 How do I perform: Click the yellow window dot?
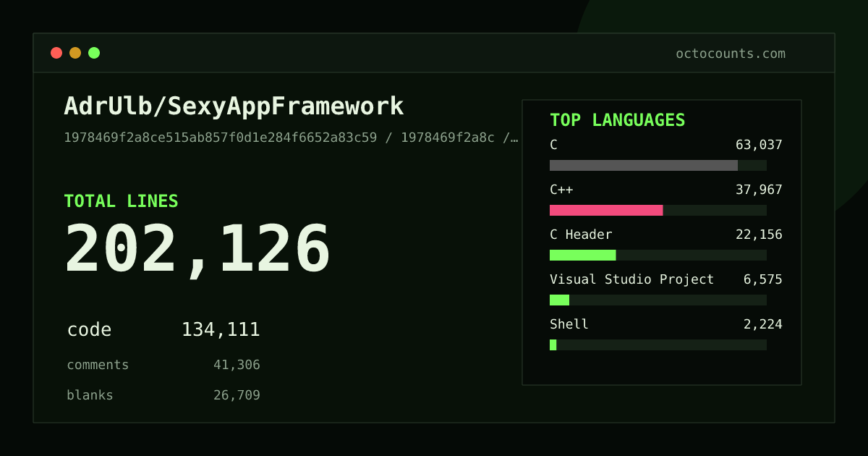coord(75,53)
